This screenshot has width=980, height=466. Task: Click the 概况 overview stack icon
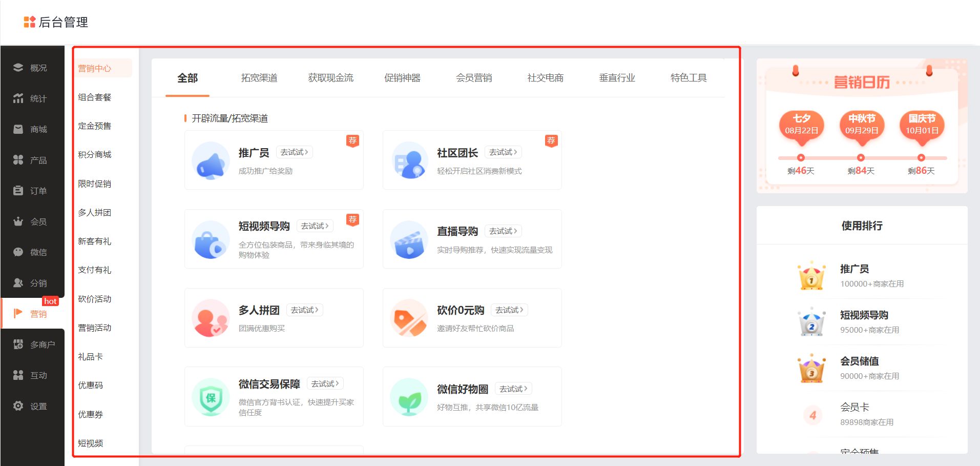tap(18, 67)
